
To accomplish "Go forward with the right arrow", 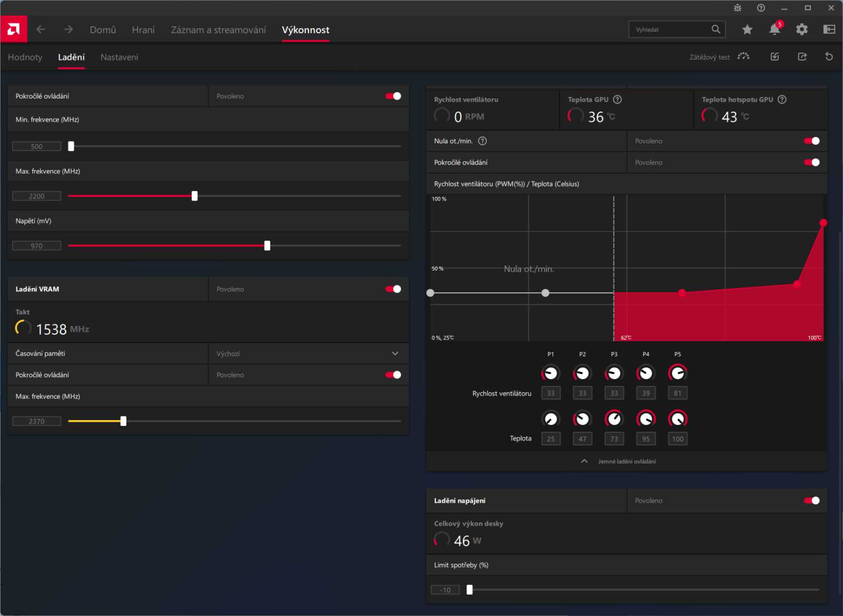I will tap(68, 29).
